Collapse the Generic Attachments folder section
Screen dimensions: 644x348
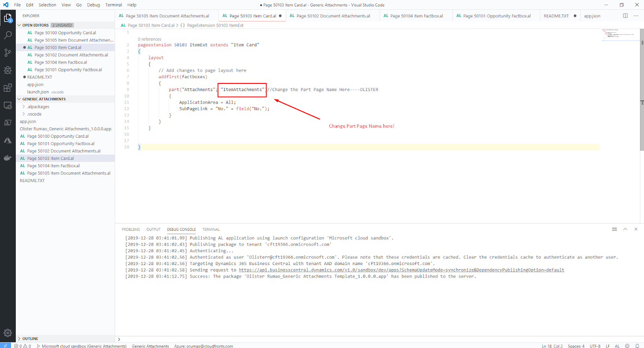19,99
